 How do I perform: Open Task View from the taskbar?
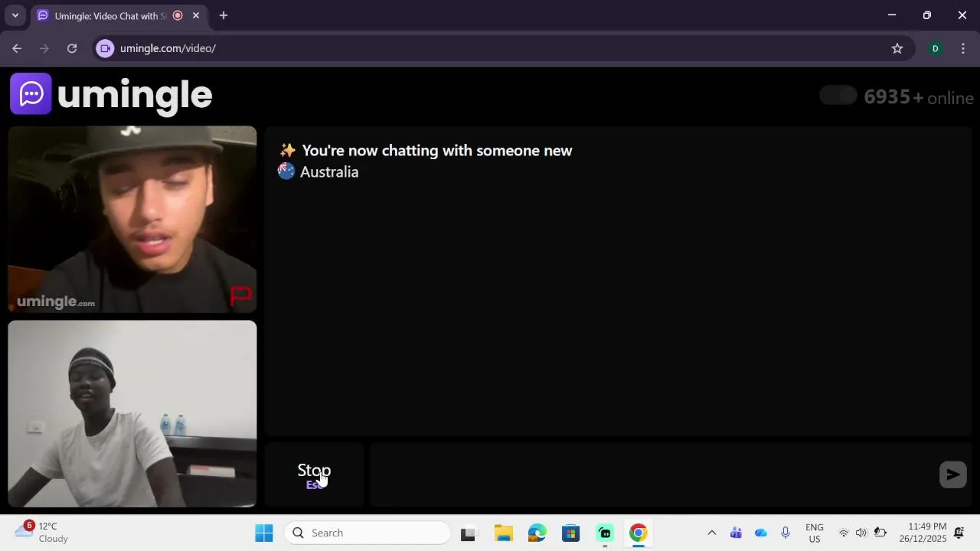(x=468, y=533)
